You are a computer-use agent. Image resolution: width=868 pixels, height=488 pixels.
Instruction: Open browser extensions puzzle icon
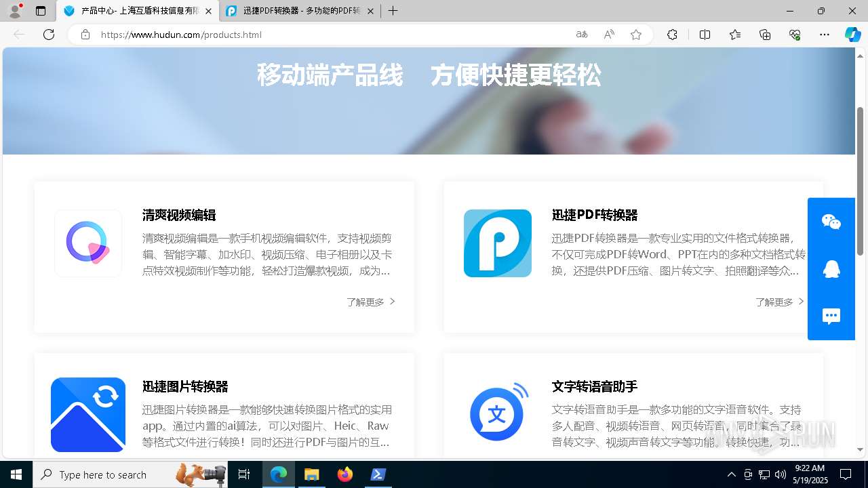672,35
